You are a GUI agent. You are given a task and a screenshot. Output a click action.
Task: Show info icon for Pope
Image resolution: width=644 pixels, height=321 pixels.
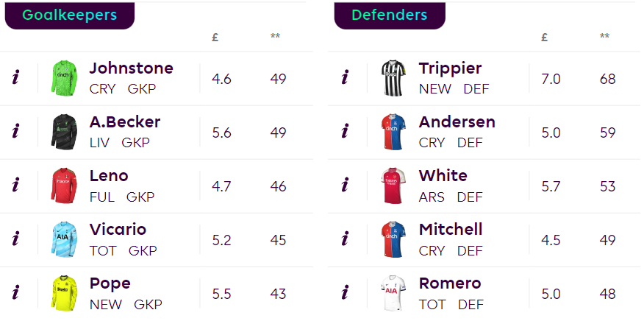pyautogui.click(x=15, y=293)
